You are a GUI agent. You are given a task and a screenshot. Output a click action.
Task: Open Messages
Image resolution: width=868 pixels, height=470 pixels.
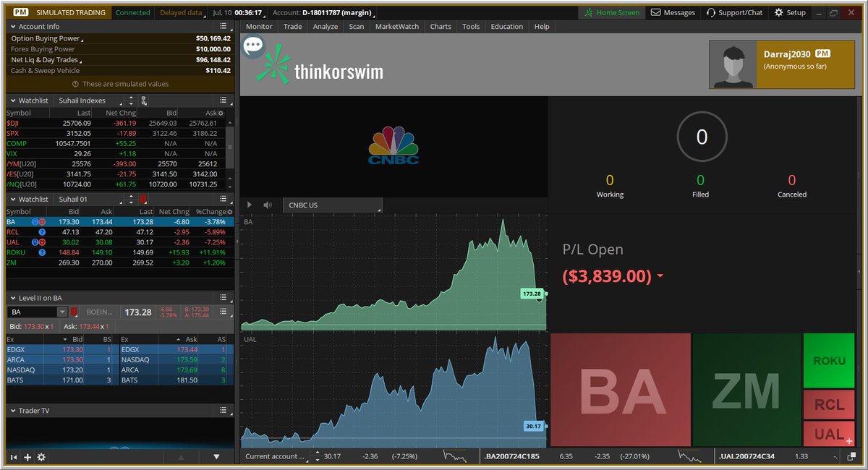(673, 12)
